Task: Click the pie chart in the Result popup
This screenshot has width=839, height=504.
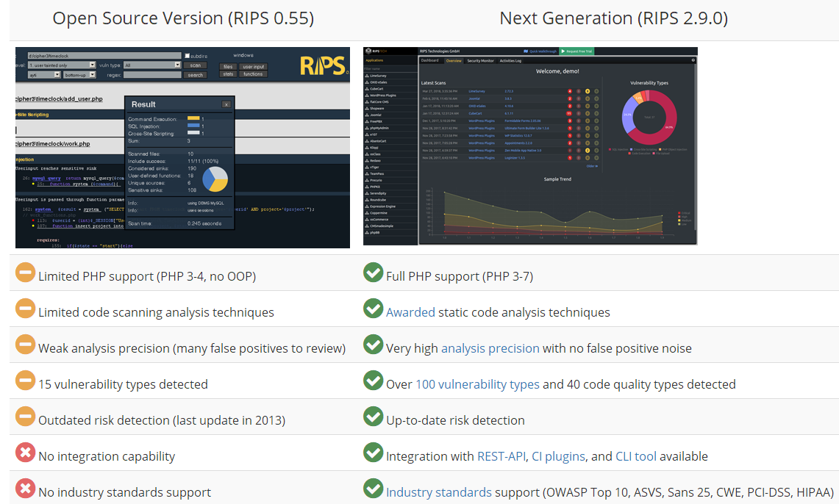Action: (x=215, y=179)
